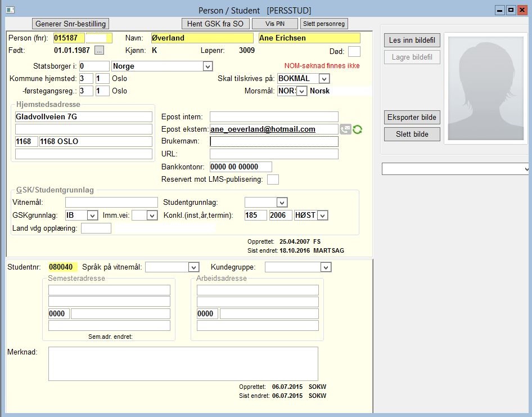
Task: Click the green refresh icon next to email
Action: (x=357, y=129)
